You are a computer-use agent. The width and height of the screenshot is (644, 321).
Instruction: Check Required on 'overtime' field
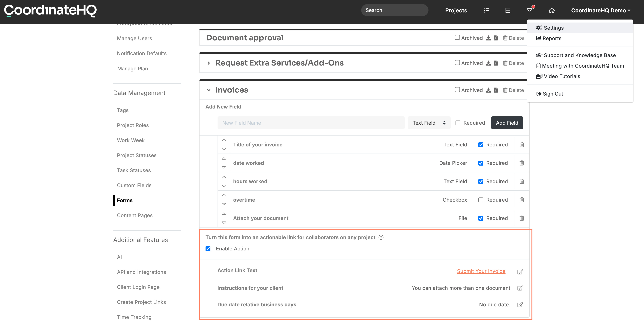tap(480, 200)
